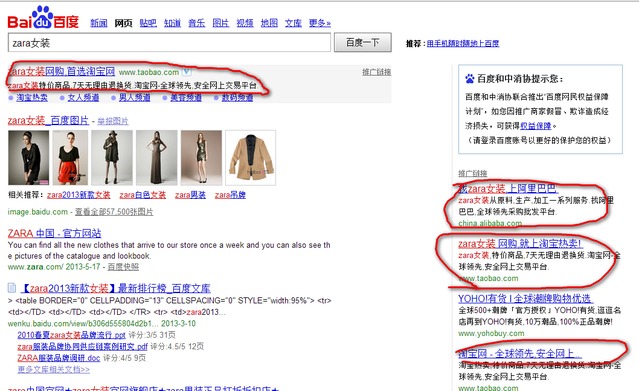Click the 举报图片 report link
The image size is (639, 391).
tap(113, 121)
